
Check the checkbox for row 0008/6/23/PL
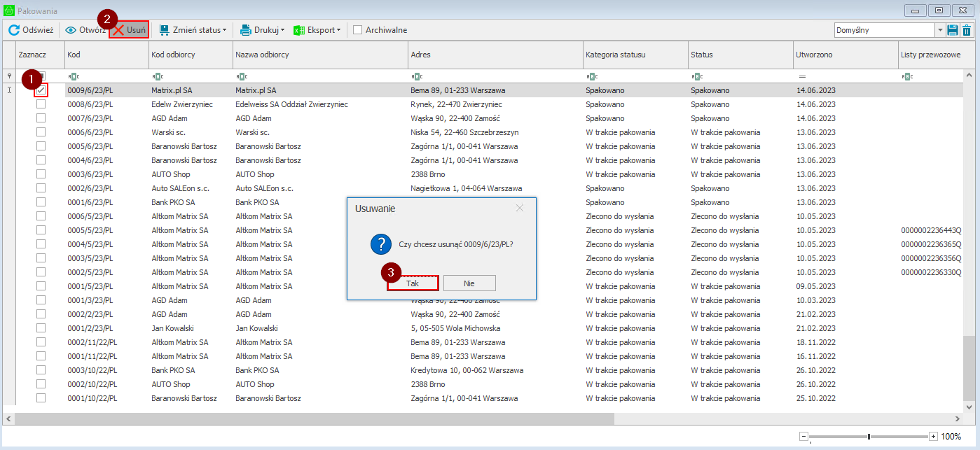pyautogui.click(x=41, y=104)
